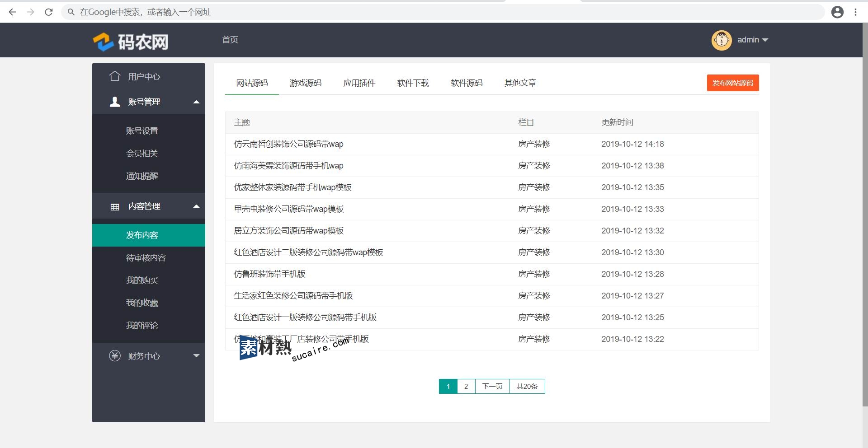
Task: Go to page 1 in pagination
Action: click(x=448, y=387)
